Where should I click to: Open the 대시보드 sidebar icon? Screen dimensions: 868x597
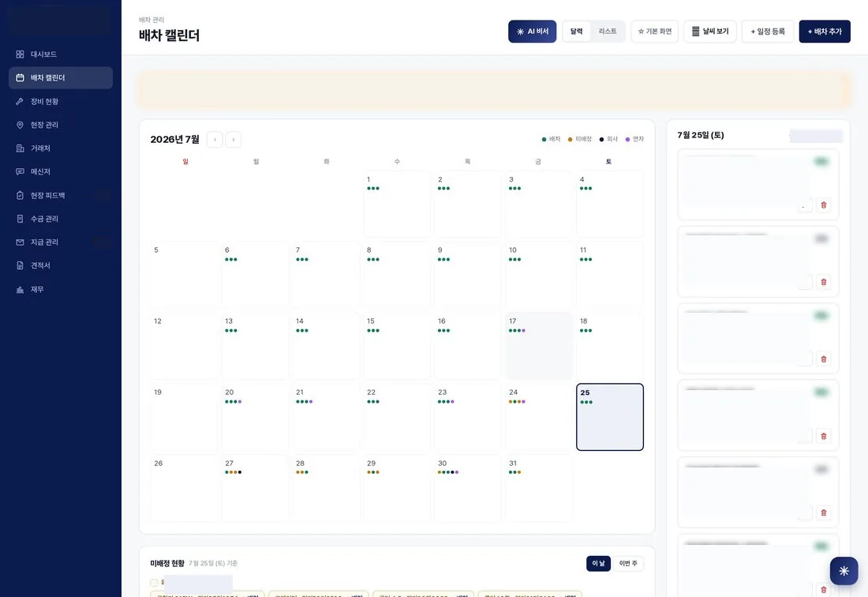coord(20,54)
